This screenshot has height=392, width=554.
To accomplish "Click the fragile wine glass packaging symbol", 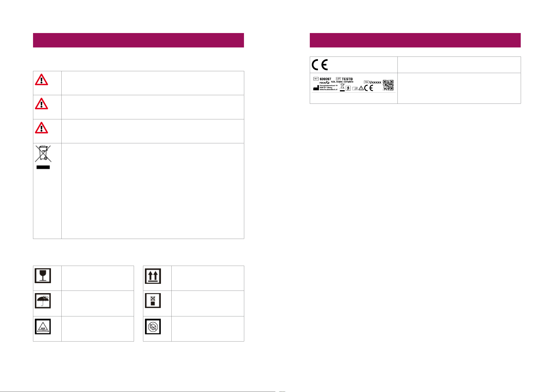I will [43, 275].
